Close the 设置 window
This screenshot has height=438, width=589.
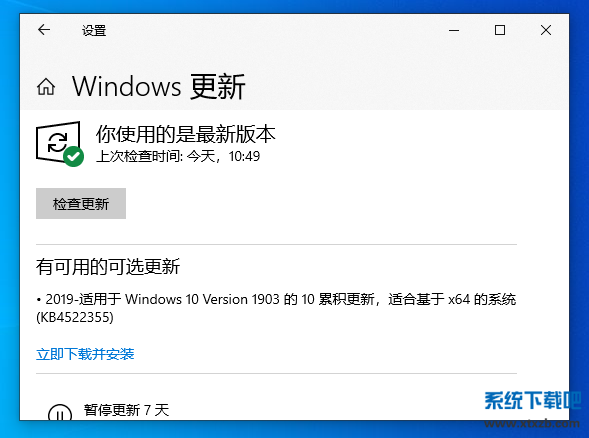[546, 30]
